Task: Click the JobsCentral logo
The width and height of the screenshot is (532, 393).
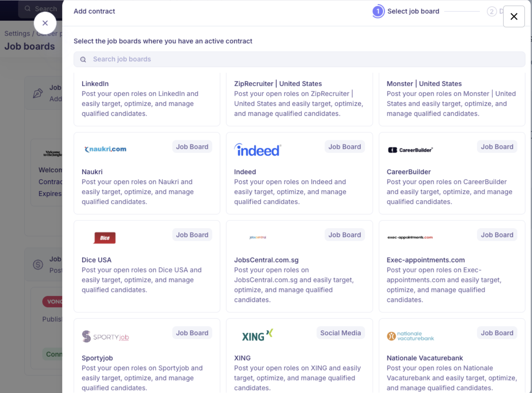Action: [258, 238]
